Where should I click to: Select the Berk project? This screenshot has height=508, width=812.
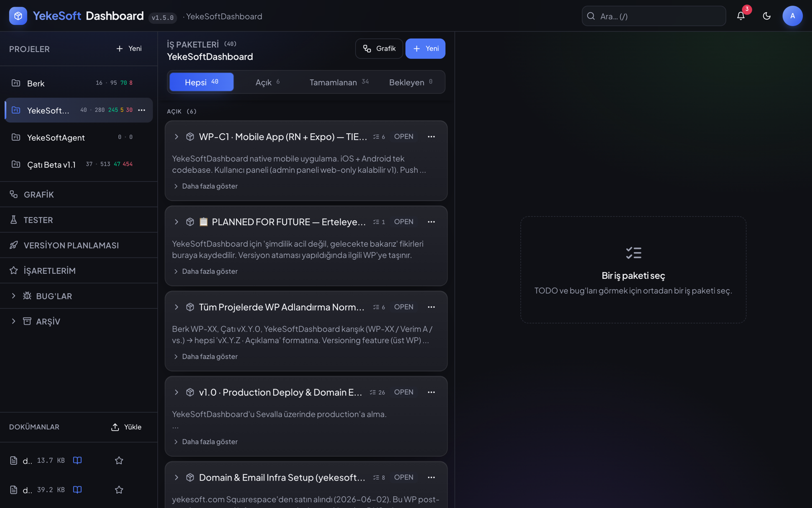pyautogui.click(x=79, y=83)
